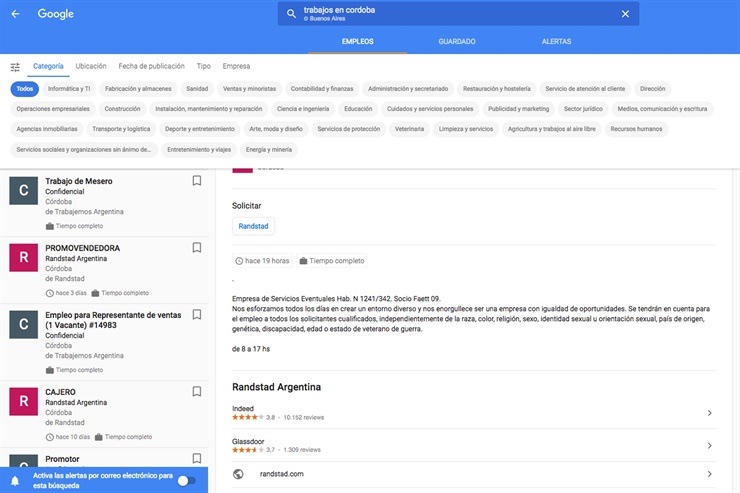
Task: Click the back arrow next to Google logo
Action: [x=15, y=14]
